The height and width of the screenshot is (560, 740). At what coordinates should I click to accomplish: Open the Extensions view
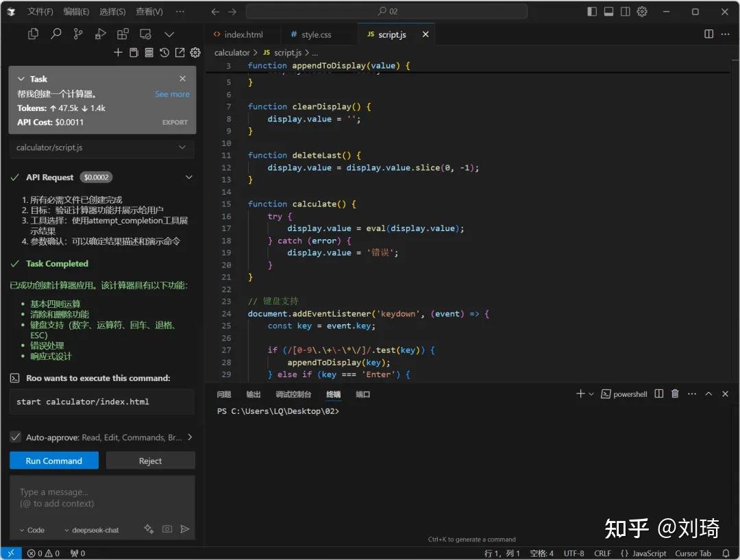coord(124,34)
